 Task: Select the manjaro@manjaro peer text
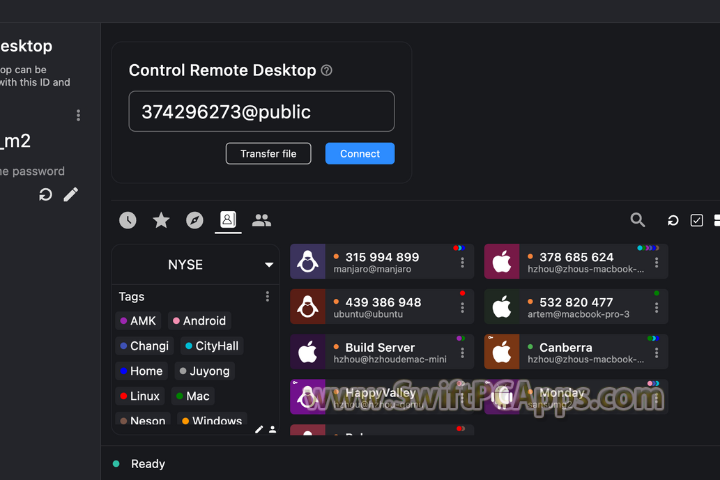click(372, 269)
